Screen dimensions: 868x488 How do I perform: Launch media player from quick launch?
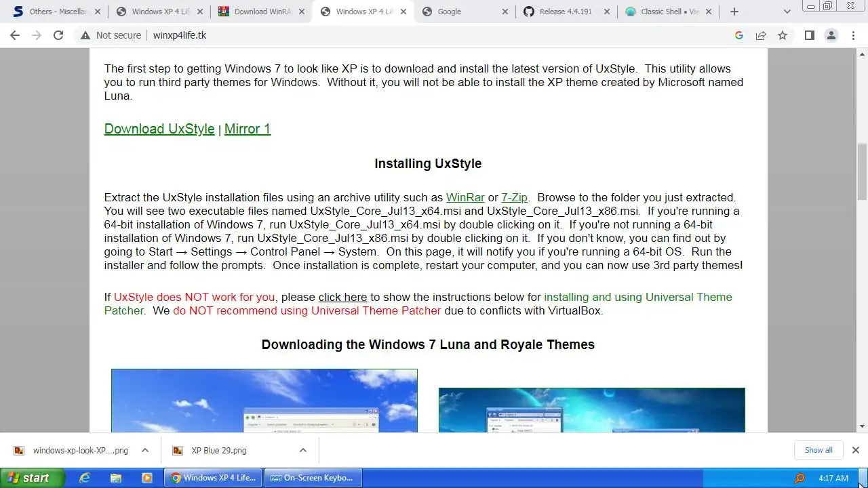(146, 478)
